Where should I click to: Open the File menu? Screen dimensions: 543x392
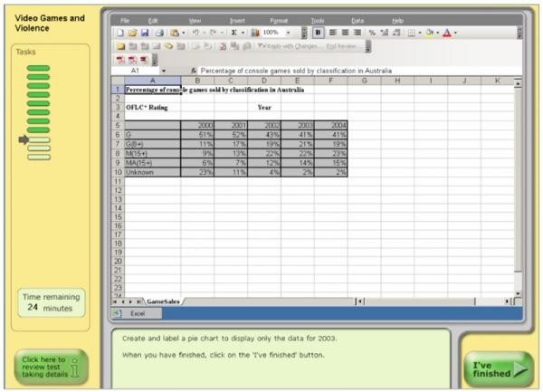point(125,21)
